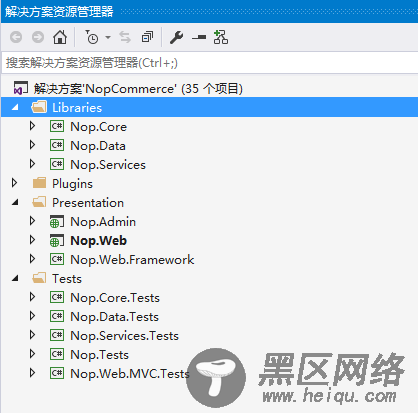This screenshot has height=413, width=418.
Task: Click the Nop.Web web project icon
Action: (x=57, y=241)
